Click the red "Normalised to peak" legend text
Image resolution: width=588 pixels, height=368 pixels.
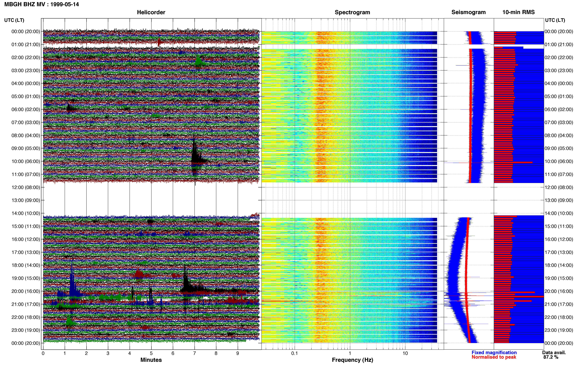click(494, 357)
